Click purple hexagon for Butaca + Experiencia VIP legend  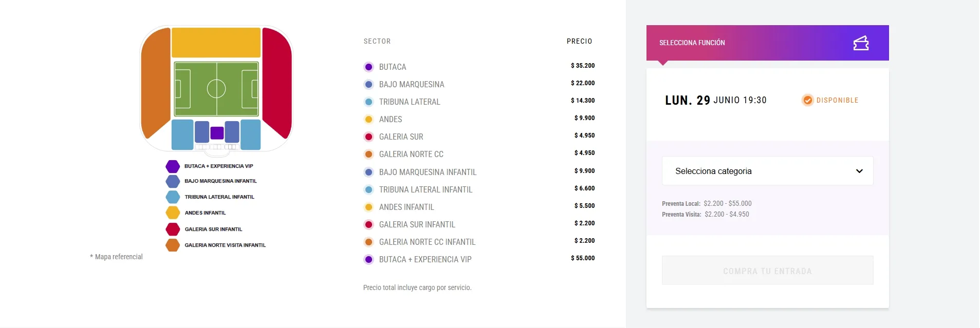(173, 166)
